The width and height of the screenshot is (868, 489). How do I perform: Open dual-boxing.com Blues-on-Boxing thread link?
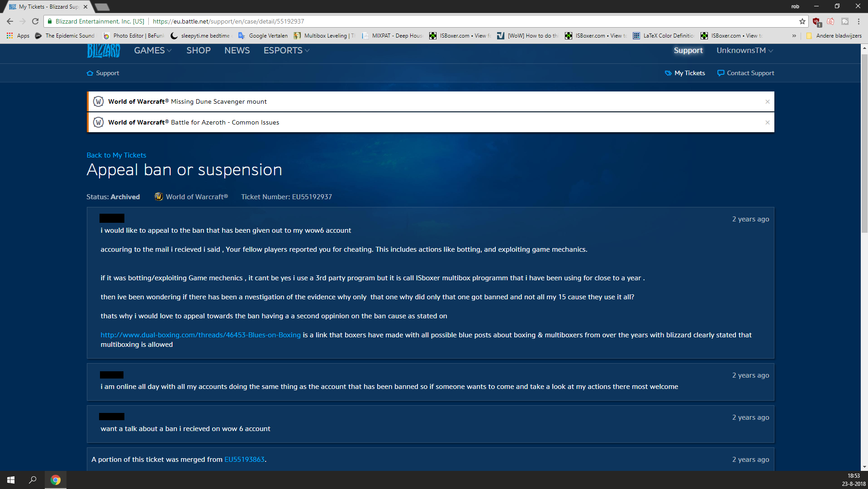[200, 335]
